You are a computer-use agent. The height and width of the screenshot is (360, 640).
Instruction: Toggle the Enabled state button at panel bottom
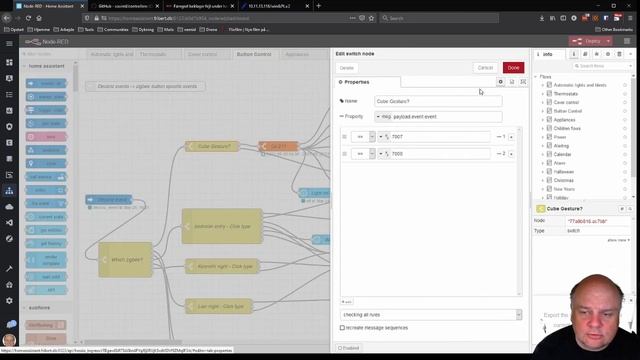(x=349, y=348)
